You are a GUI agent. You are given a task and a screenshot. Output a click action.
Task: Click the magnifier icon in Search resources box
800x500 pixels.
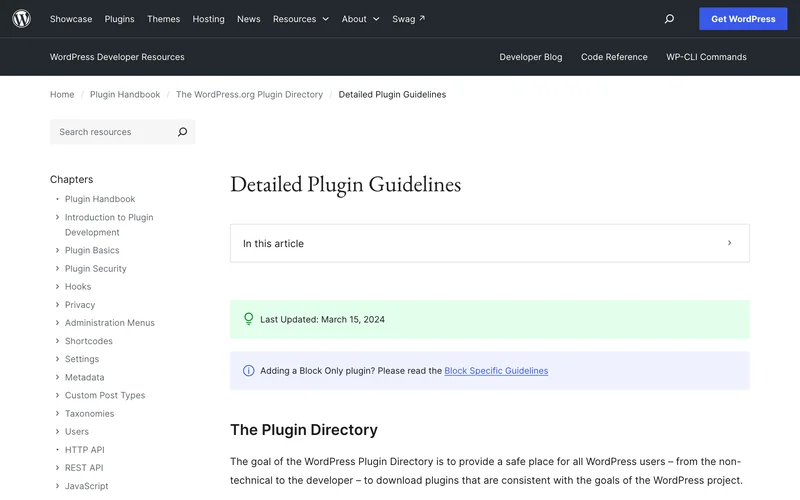coord(182,132)
